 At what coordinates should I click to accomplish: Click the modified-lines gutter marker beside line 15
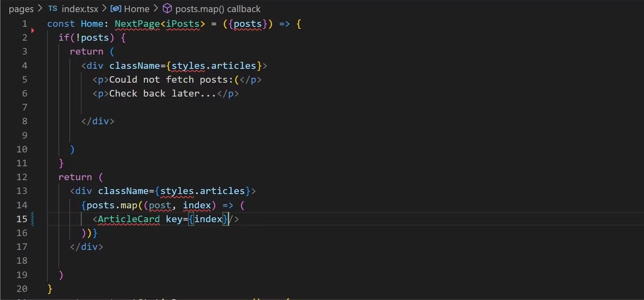point(32,219)
